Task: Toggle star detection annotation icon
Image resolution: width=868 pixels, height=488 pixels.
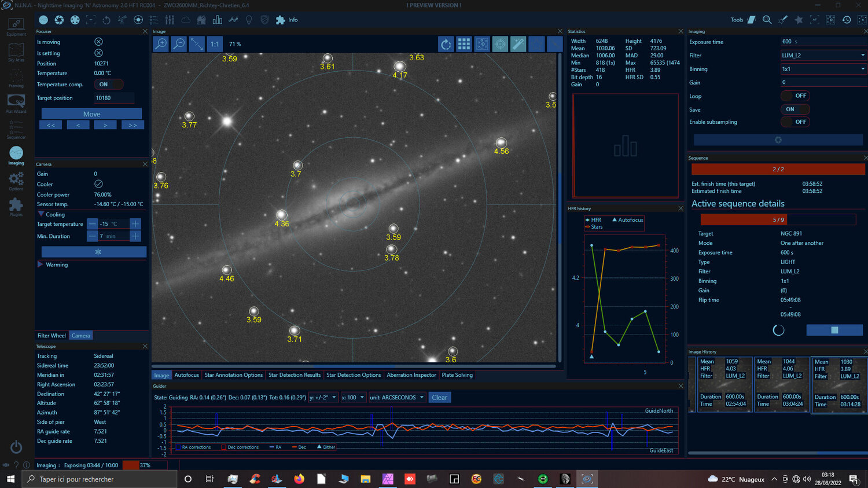Action: pyautogui.click(x=482, y=44)
